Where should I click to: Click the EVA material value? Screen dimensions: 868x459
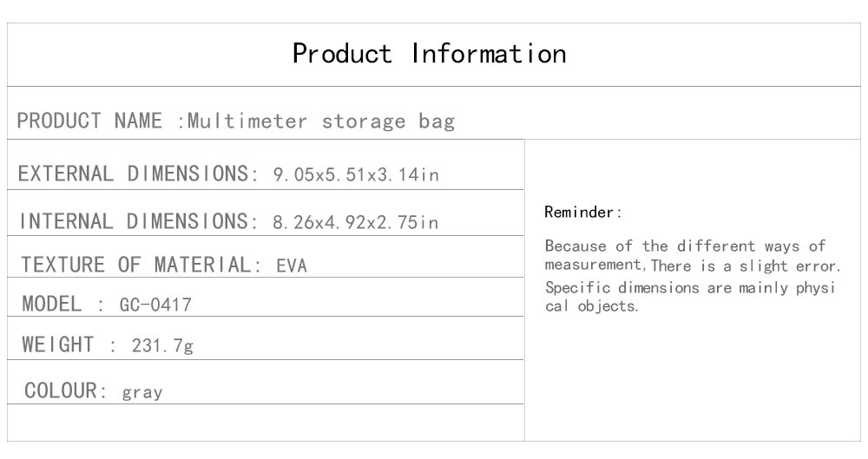click(x=292, y=266)
